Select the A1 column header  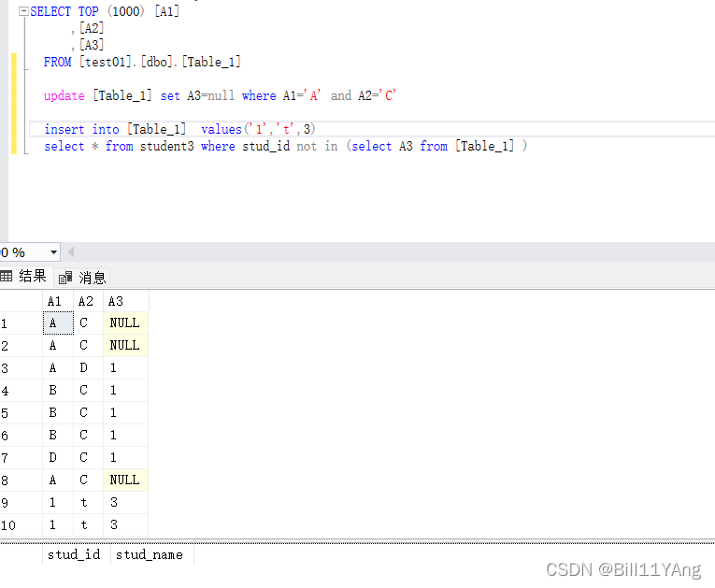pos(58,301)
